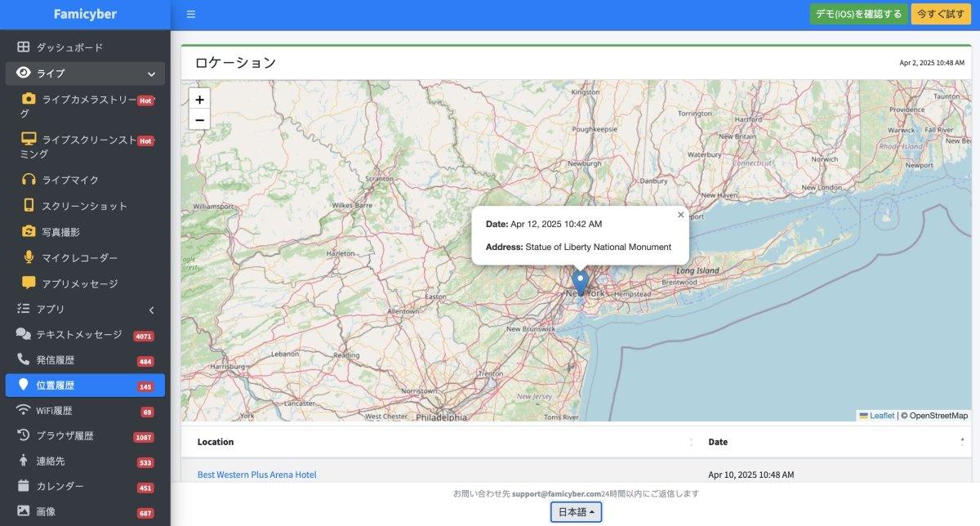The height and width of the screenshot is (526, 980).
Task: Open スクリーンショット menu entry
Action: tap(85, 206)
